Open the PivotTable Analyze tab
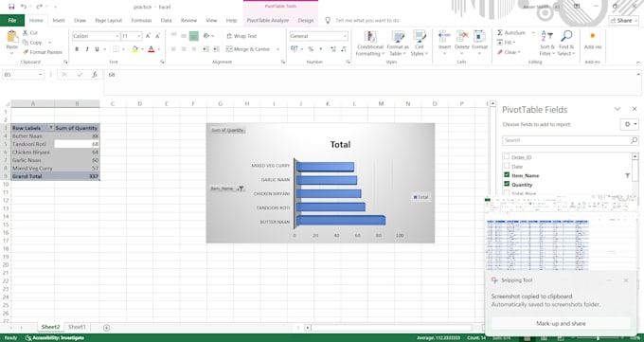Image resolution: width=644 pixels, height=342 pixels. pos(268,20)
